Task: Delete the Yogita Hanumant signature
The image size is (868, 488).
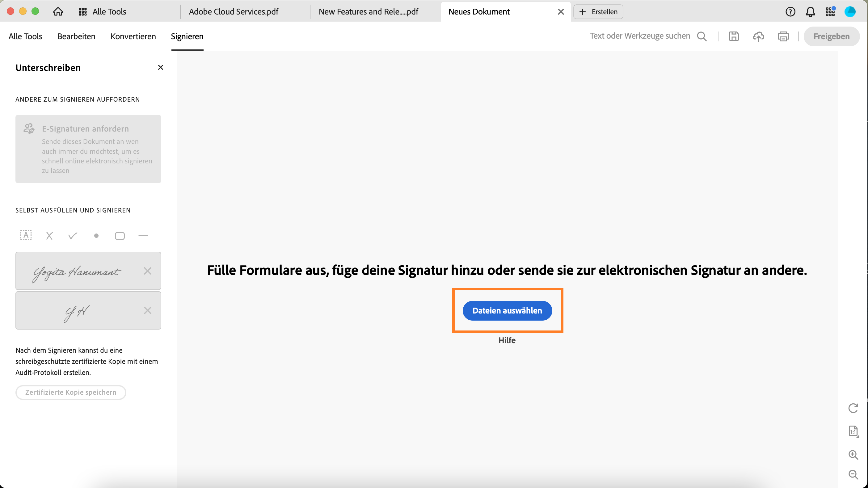Action: click(148, 271)
